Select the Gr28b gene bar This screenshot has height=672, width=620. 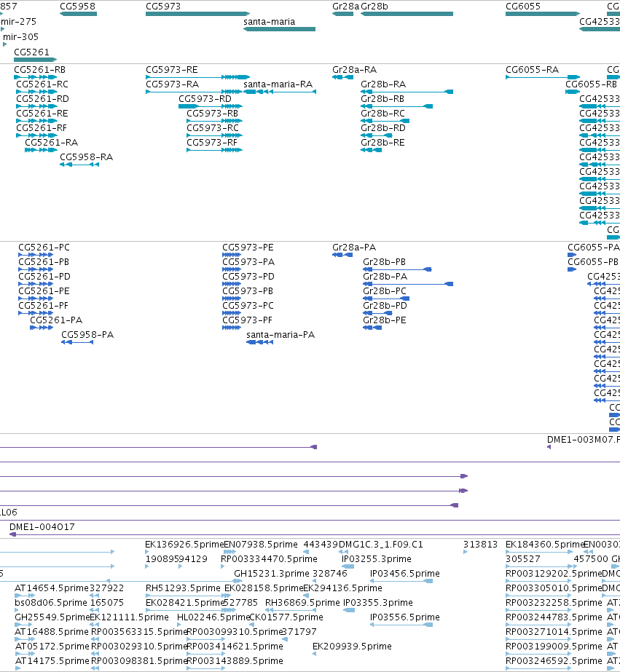click(407, 14)
